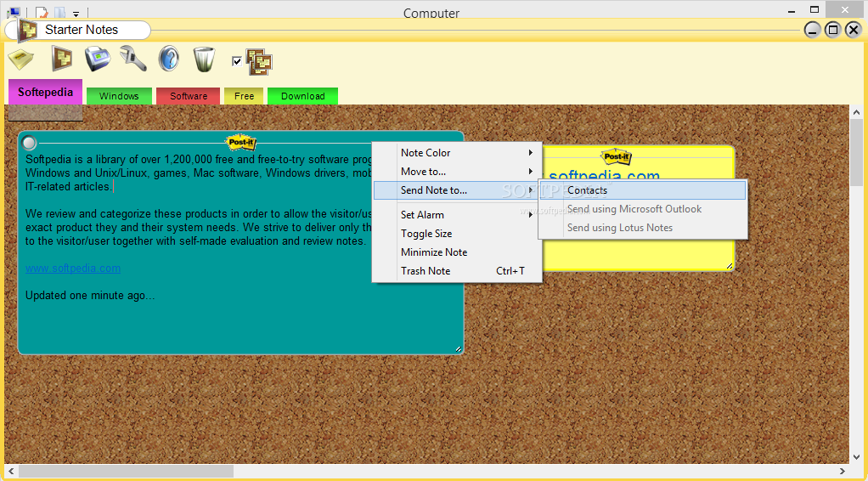
Task: Open the Set Alarm submenu
Action: click(457, 215)
